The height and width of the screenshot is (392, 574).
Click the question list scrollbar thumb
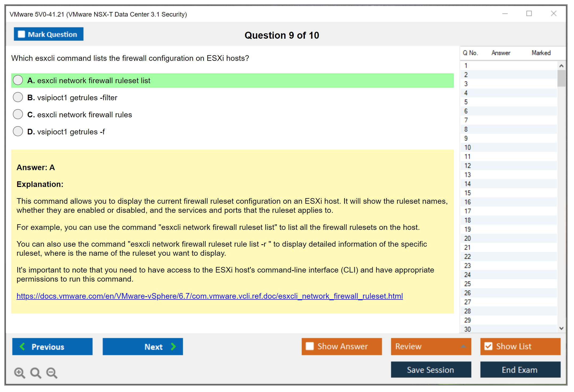pyautogui.click(x=561, y=78)
